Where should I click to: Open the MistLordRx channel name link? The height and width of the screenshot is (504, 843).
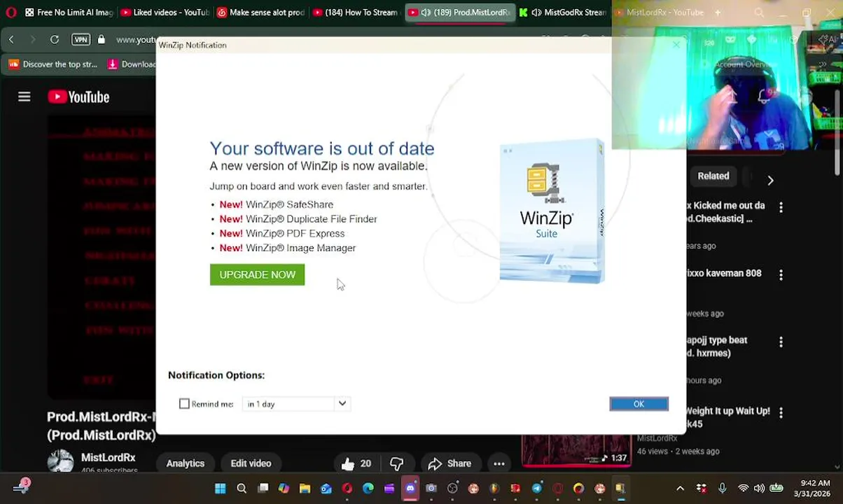coord(108,458)
